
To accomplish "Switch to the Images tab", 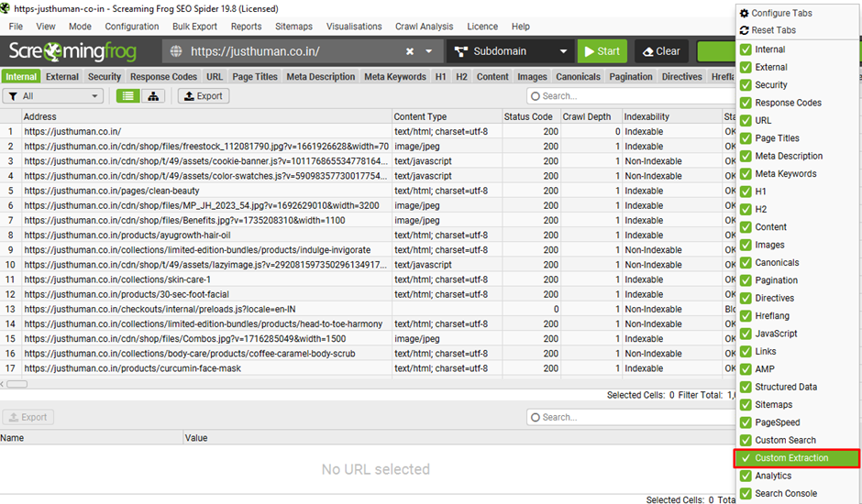I will [532, 77].
